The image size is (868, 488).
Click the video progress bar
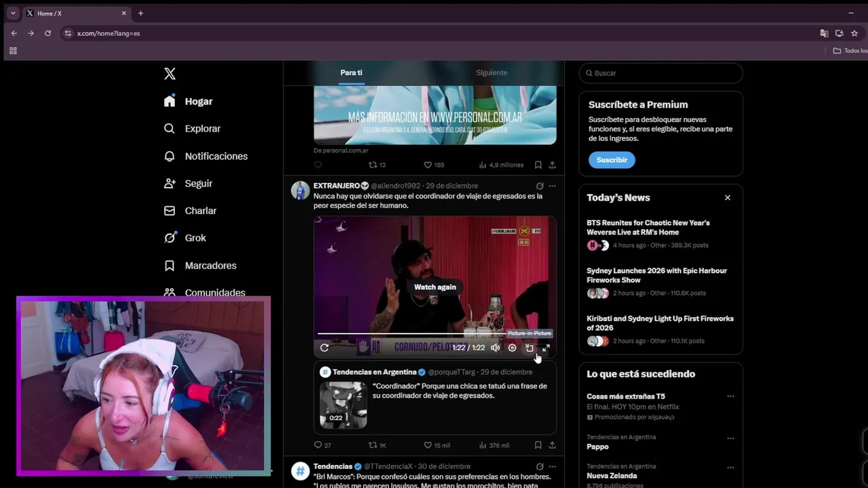435,333
